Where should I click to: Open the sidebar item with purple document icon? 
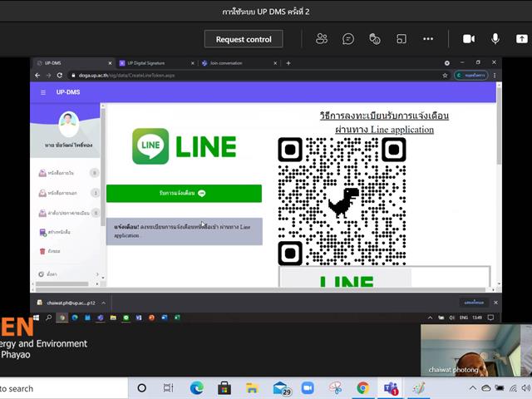[55, 232]
